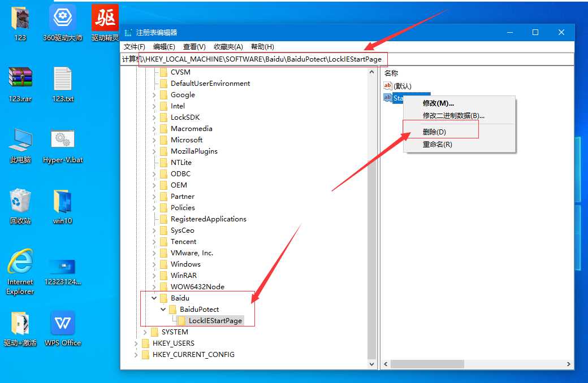
Task: Collapse the Baidu registry key
Action: [x=154, y=298]
